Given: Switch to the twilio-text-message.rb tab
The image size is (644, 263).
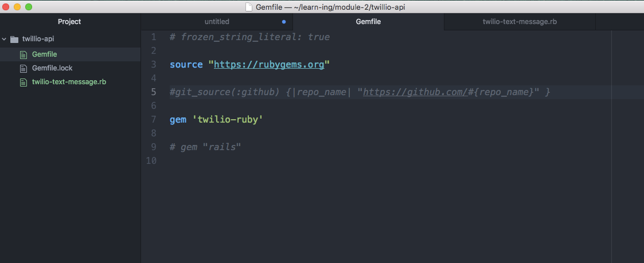Looking at the screenshot, I should 520,22.
